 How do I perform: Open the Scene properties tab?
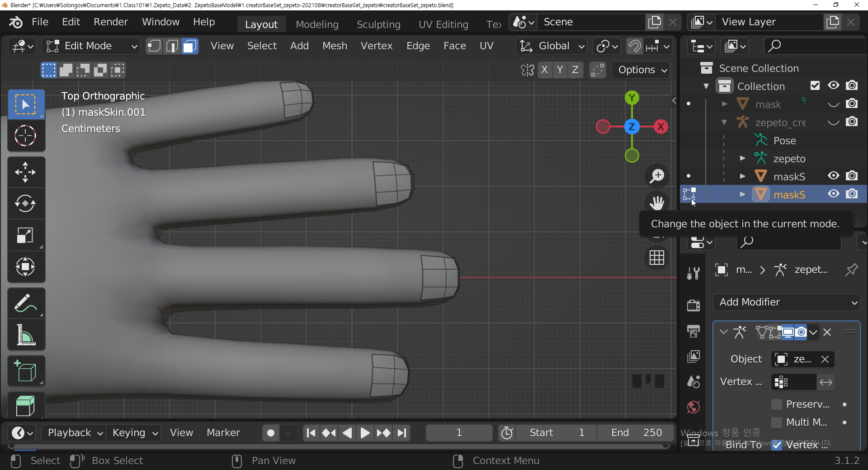693,381
